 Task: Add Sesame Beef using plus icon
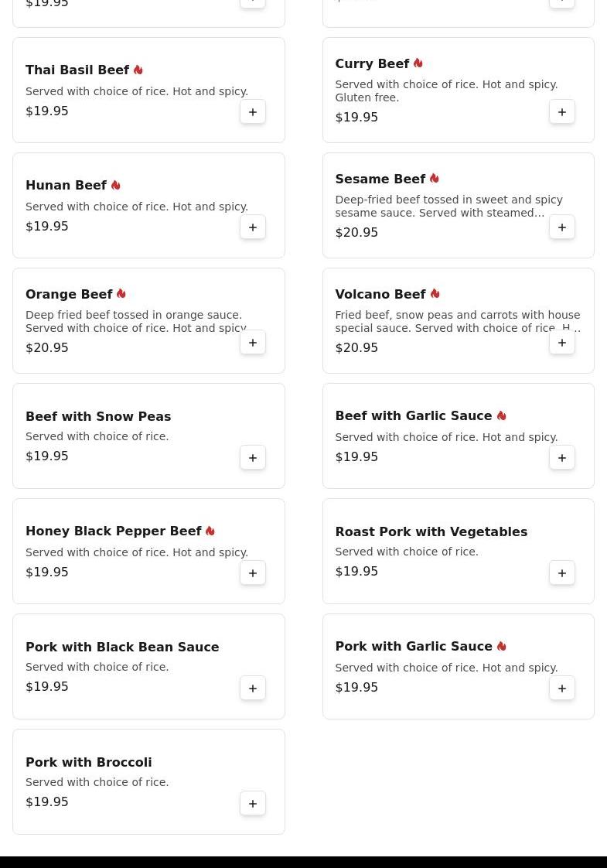(x=562, y=227)
